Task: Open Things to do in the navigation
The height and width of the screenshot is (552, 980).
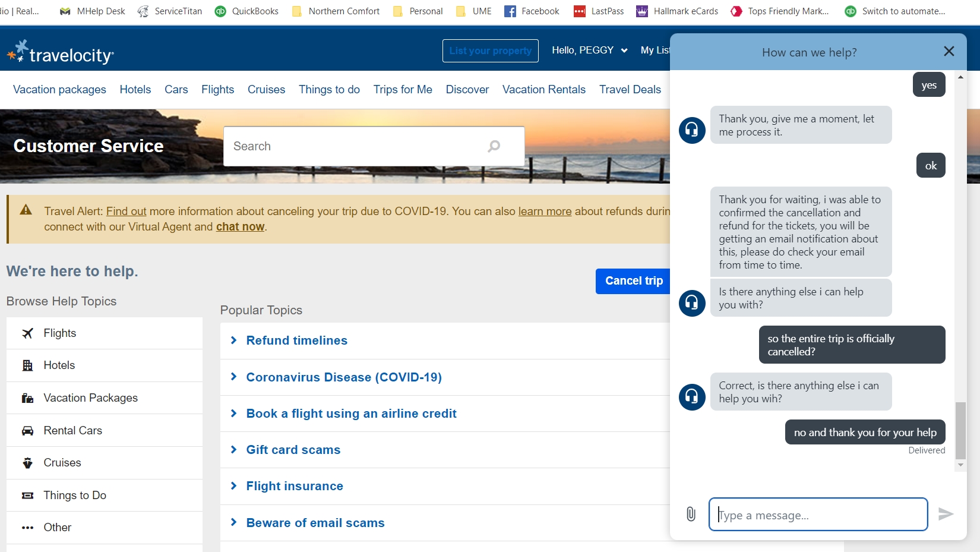Action: [x=330, y=90]
